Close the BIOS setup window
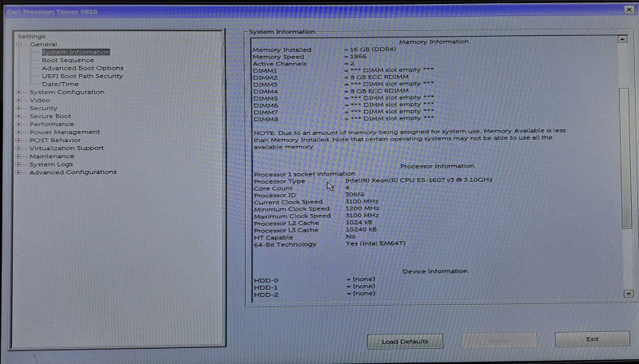Screen dimensions: 639x364 tap(629, 9)
